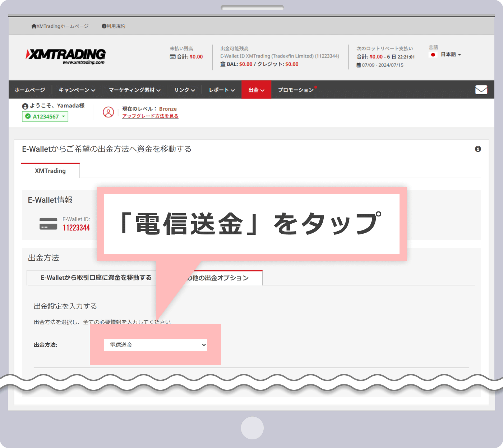This screenshot has width=503, height=448.
Task: Click アップグレード方法を見る link
Action: [150, 116]
